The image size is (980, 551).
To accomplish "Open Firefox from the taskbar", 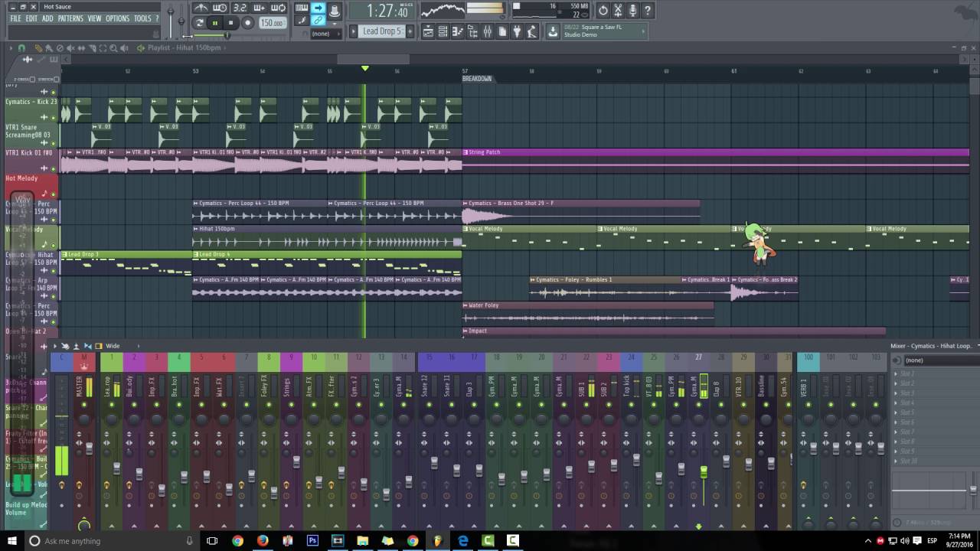I will tap(263, 540).
